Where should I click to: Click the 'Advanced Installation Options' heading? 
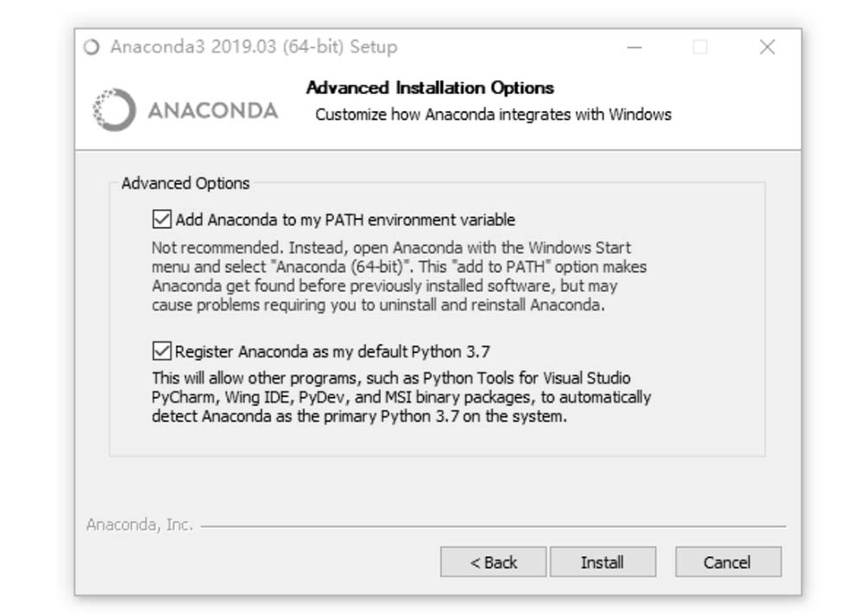(x=430, y=88)
